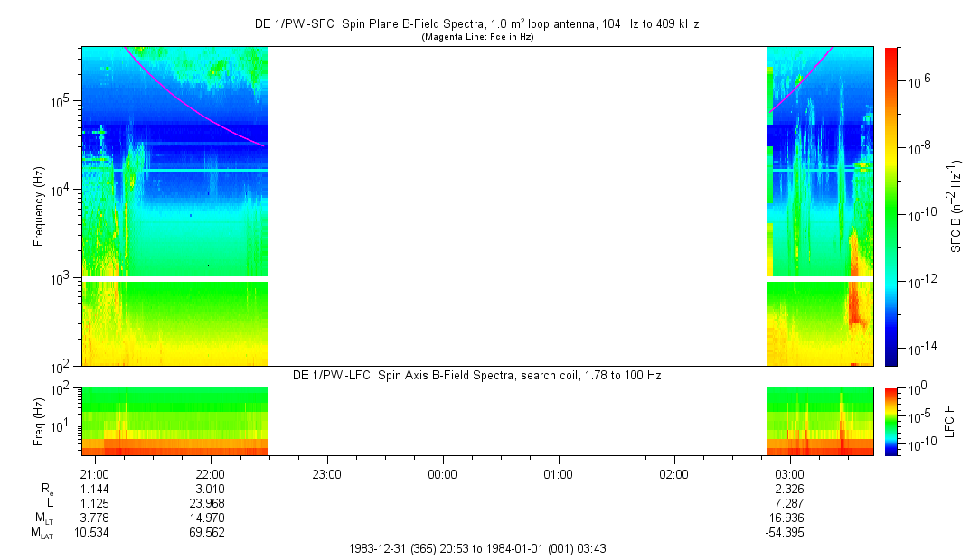Select the Freq (Hz) lower axis label

(x=39, y=421)
